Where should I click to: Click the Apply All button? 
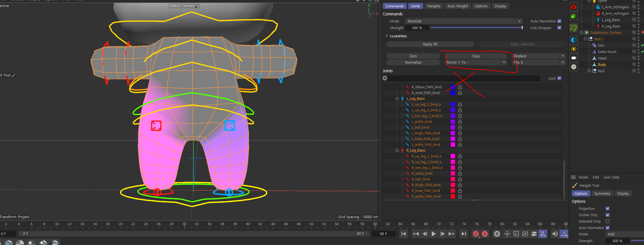coord(430,44)
